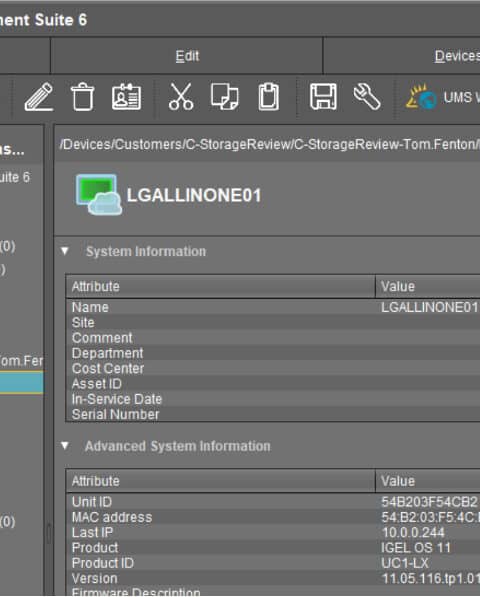Select the Serial Number attribute row
Image resolution: width=480 pixels, height=597 pixels.
click(273, 414)
